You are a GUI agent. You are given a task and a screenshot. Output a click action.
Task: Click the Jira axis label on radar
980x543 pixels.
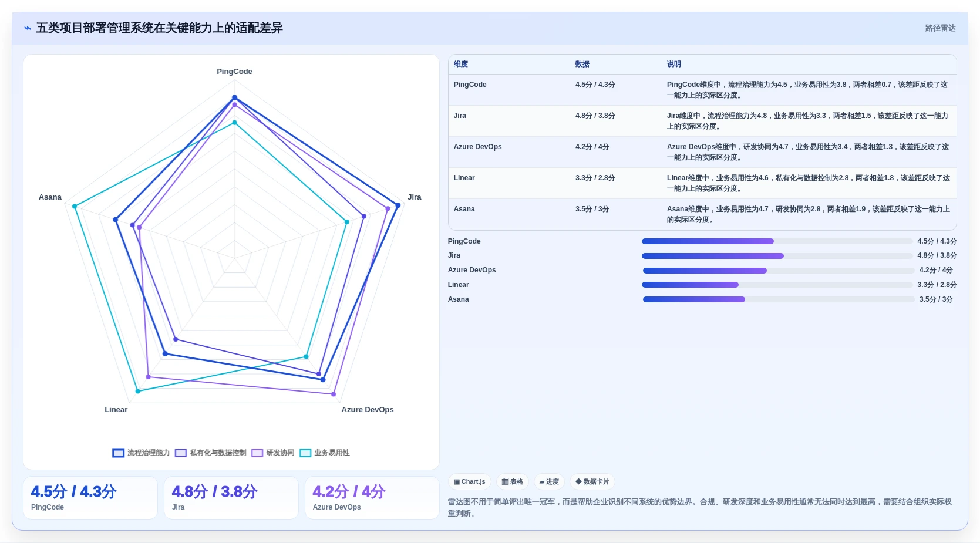415,197
